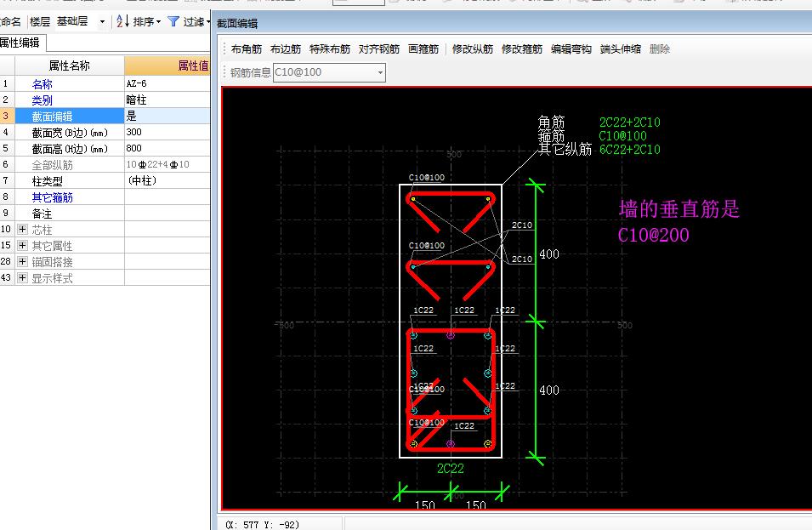The width and height of the screenshot is (812, 530).
Task: Click the green 6C22+2C10 text
Action: point(630,150)
